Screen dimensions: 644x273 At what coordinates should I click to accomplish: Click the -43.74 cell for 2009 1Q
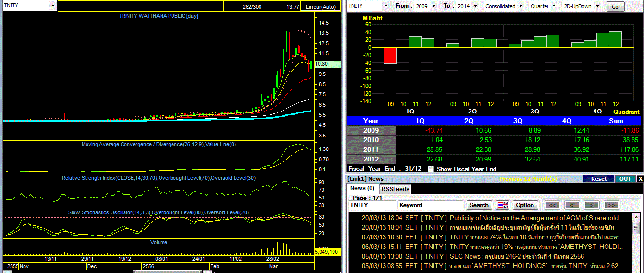pos(420,130)
